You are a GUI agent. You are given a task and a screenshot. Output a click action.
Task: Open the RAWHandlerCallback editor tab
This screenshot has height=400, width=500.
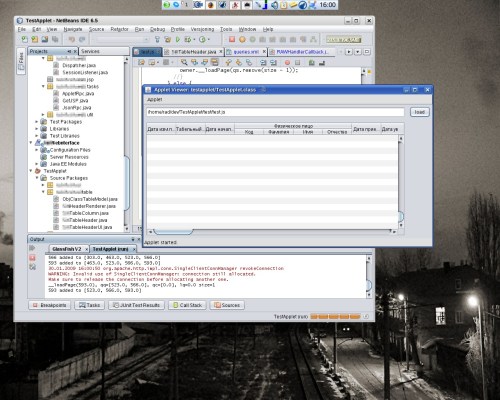(x=302, y=52)
